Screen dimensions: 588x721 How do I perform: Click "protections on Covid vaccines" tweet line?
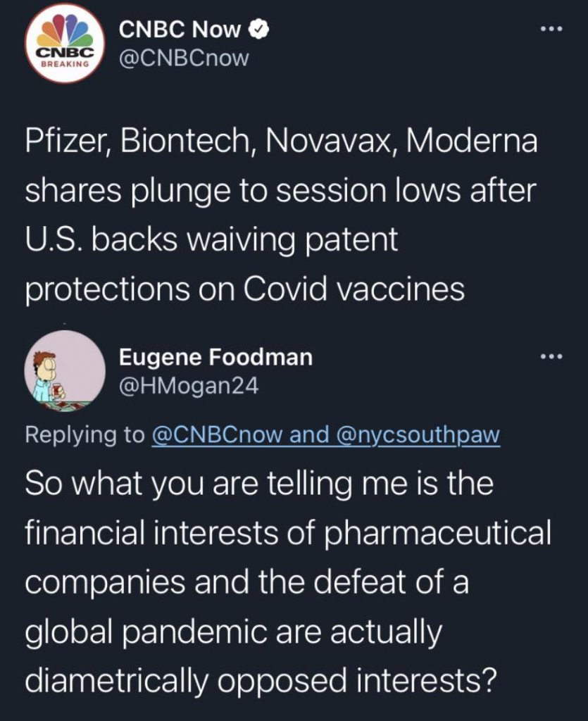coord(245,289)
